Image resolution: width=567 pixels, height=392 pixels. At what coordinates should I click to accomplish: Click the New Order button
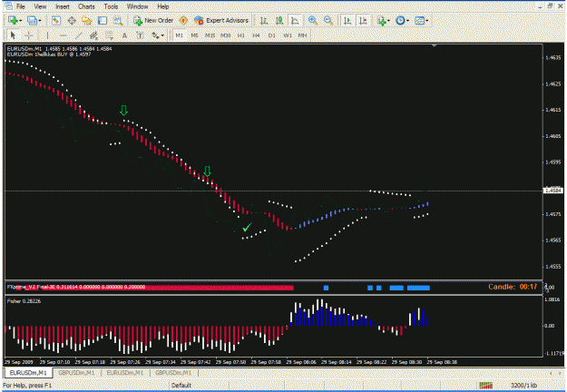tap(153, 21)
